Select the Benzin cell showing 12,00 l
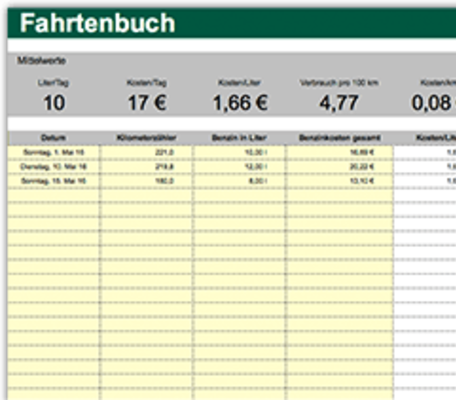 [x=239, y=167]
